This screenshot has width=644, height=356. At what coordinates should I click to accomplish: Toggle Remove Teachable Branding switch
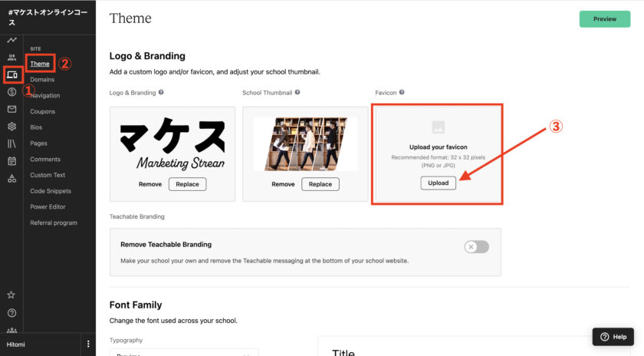pyautogui.click(x=476, y=246)
